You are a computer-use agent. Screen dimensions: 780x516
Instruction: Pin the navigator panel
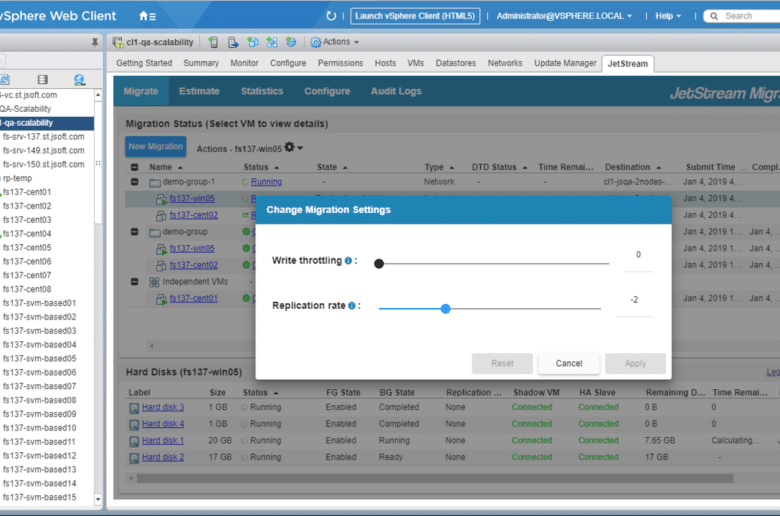[x=95, y=42]
